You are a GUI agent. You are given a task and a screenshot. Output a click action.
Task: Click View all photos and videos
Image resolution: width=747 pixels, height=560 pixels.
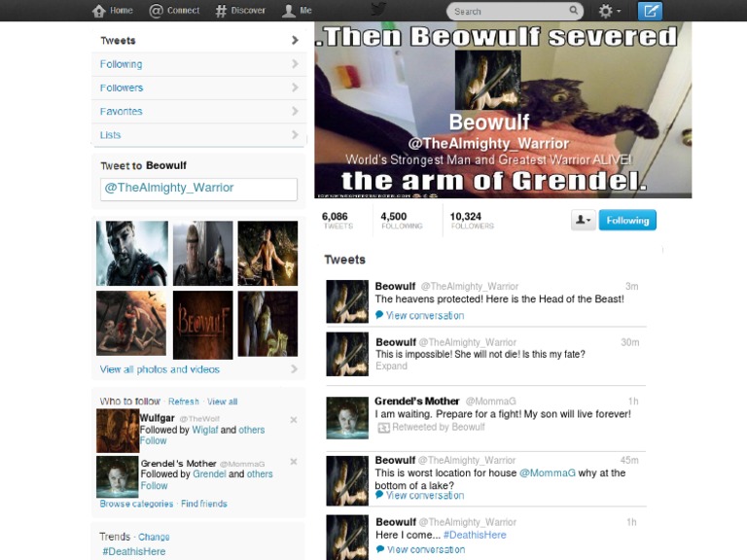(x=160, y=369)
